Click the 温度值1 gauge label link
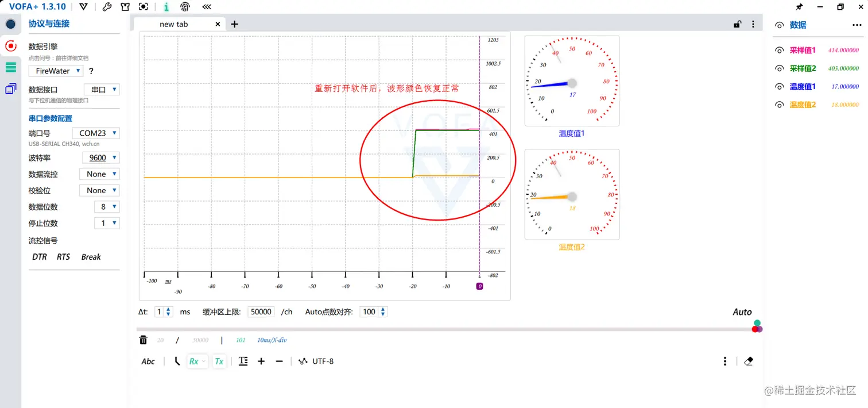 point(571,133)
